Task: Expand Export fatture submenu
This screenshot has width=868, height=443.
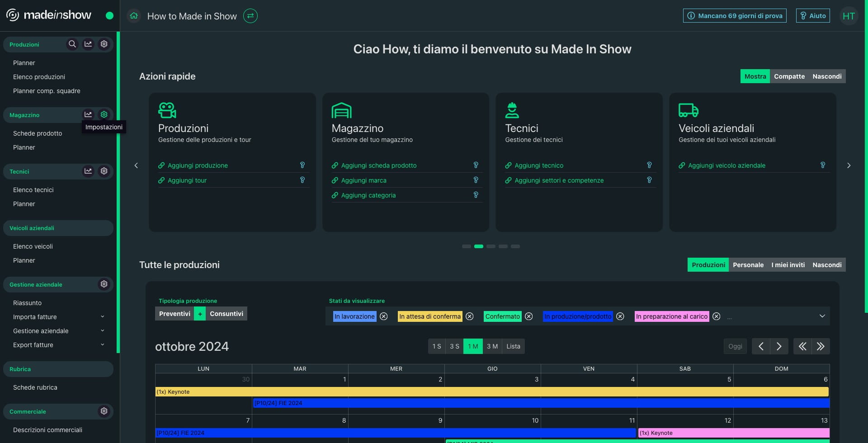Action: tap(103, 345)
